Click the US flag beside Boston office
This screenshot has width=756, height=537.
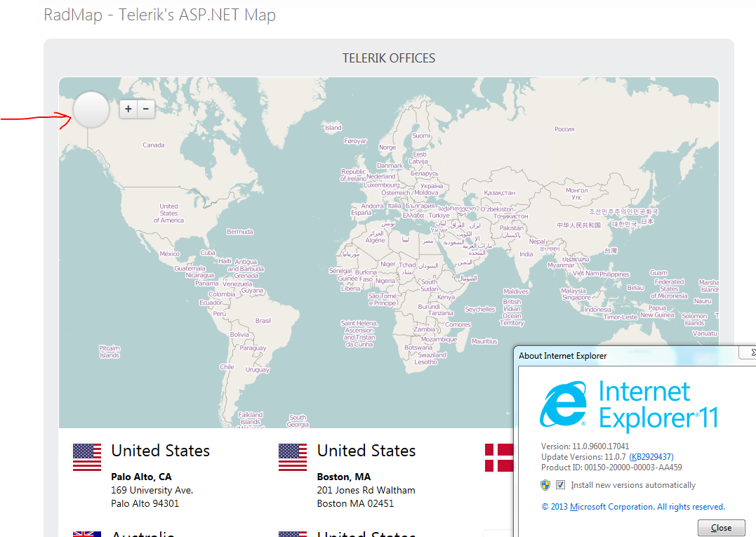click(x=293, y=457)
